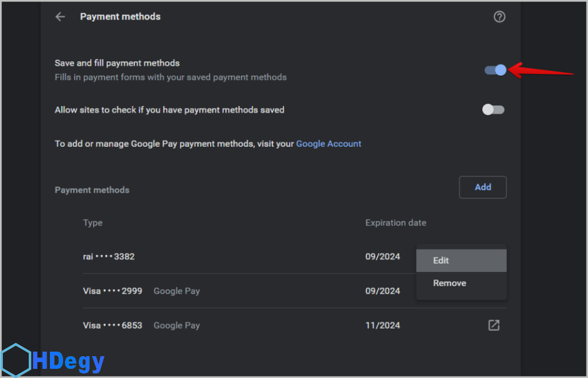Go back using the arrow icon
This screenshot has height=378, width=588.
(x=60, y=17)
